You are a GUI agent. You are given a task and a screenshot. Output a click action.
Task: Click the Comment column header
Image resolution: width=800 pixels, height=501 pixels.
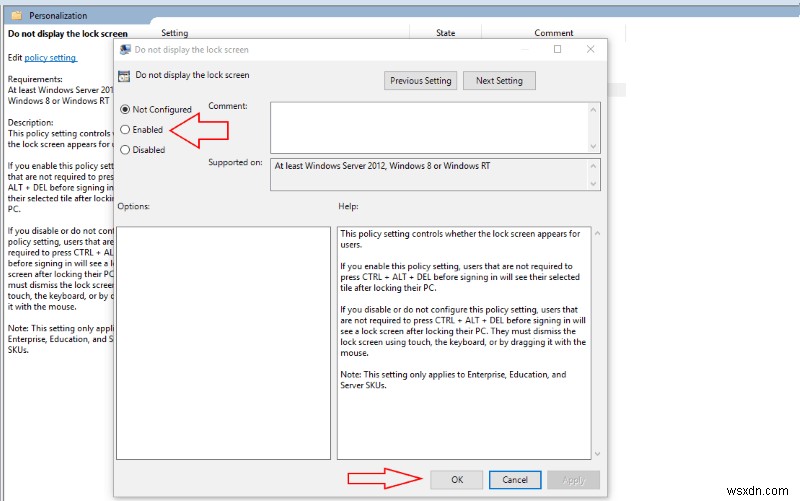click(554, 33)
